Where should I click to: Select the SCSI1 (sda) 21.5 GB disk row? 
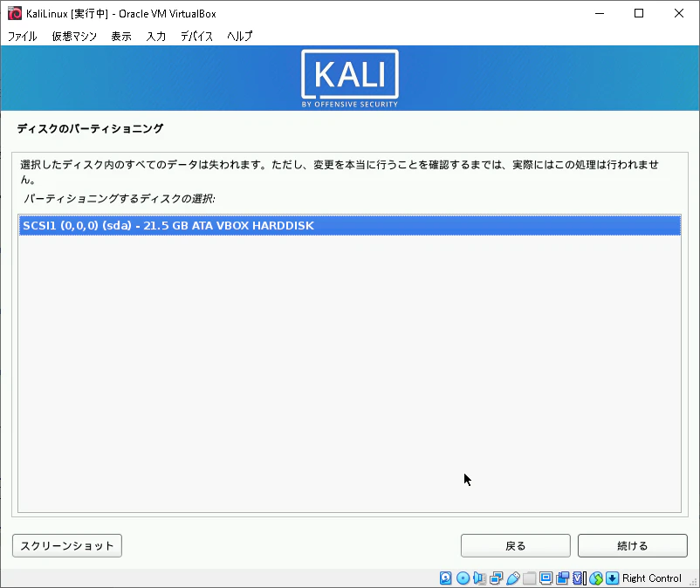[350, 226]
